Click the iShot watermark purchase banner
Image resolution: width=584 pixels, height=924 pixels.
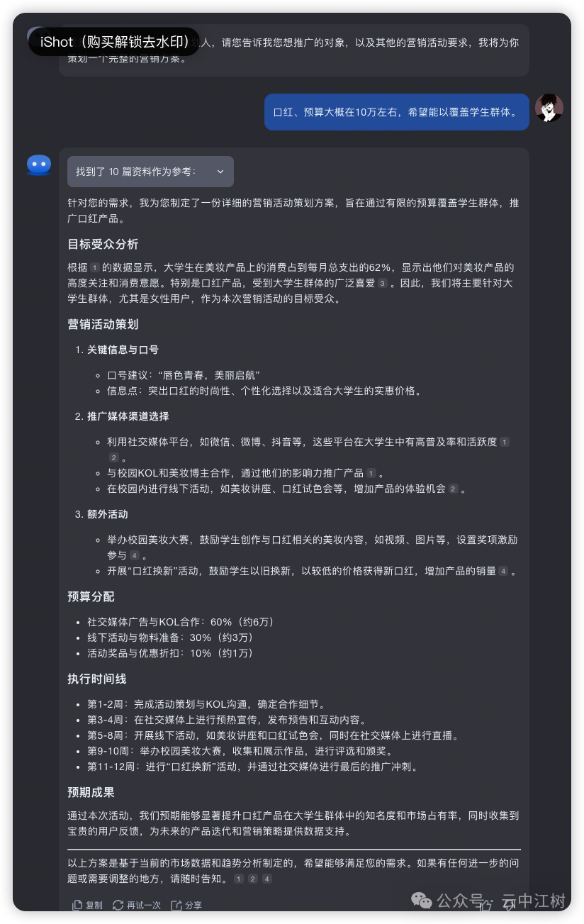click(x=115, y=41)
